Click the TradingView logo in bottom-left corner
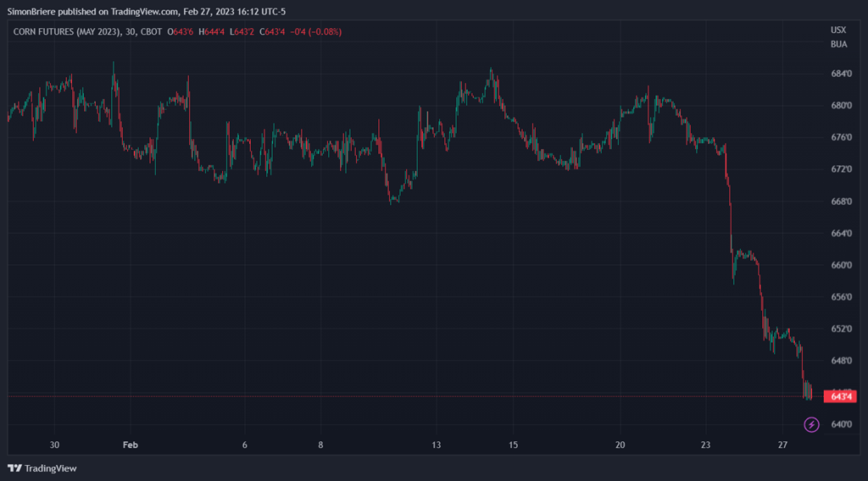The height and width of the screenshot is (481, 868). [x=42, y=468]
